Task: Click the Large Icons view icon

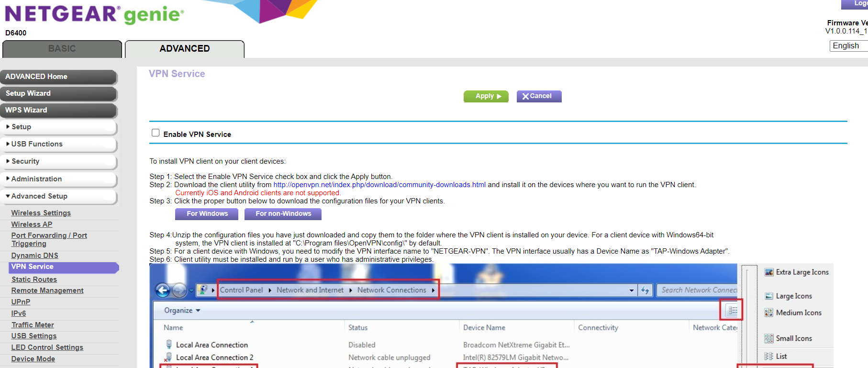Action: [769, 296]
